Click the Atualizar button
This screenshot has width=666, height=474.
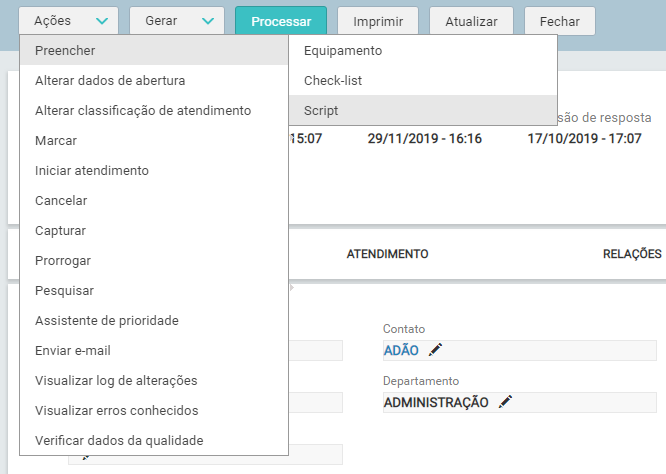click(x=471, y=21)
